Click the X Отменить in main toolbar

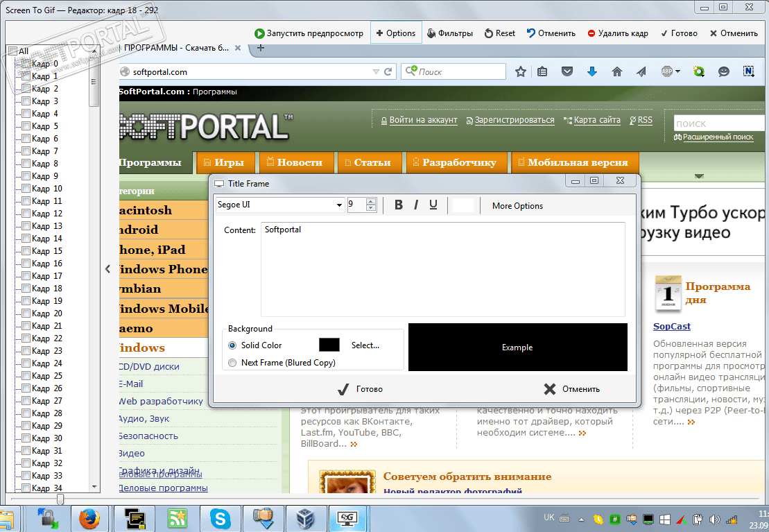click(734, 33)
